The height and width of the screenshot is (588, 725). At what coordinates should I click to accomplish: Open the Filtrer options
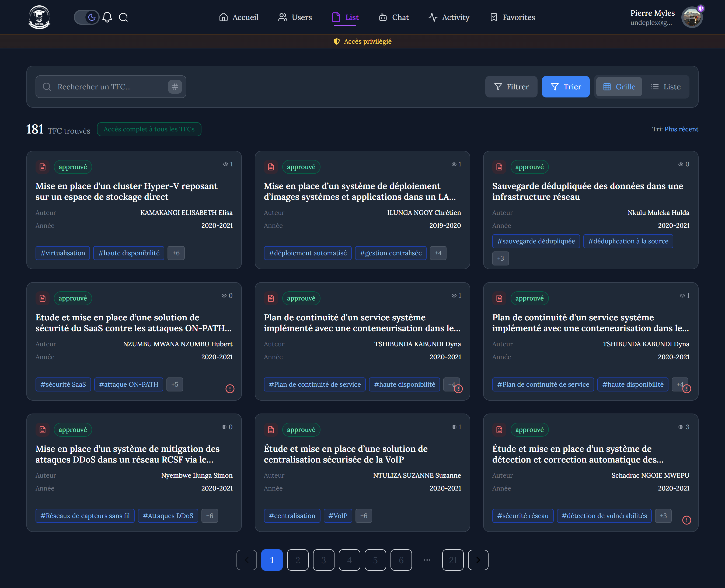[x=511, y=87]
